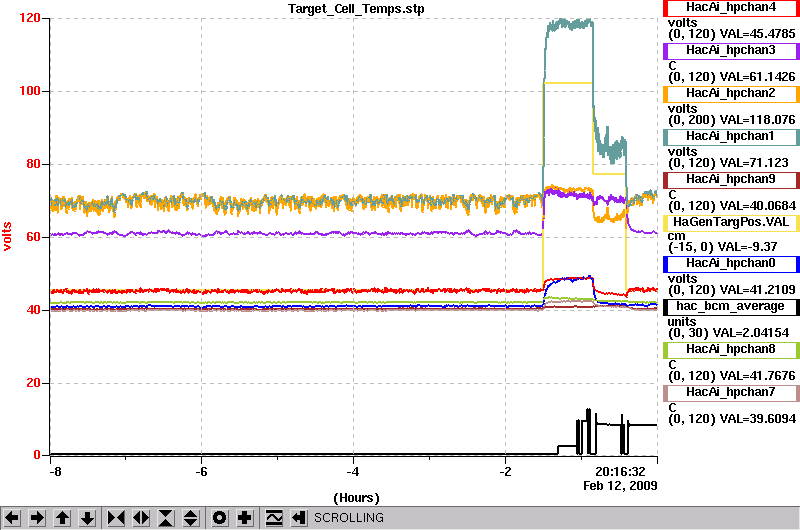This screenshot has width=800, height=530.
Task: Click the 120 y-axis tick label
Action: (x=30, y=18)
